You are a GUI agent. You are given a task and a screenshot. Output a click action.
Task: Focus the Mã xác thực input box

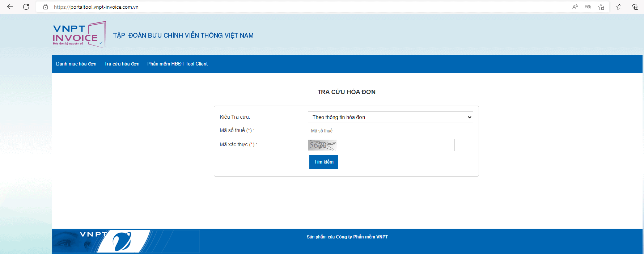click(400, 145)
